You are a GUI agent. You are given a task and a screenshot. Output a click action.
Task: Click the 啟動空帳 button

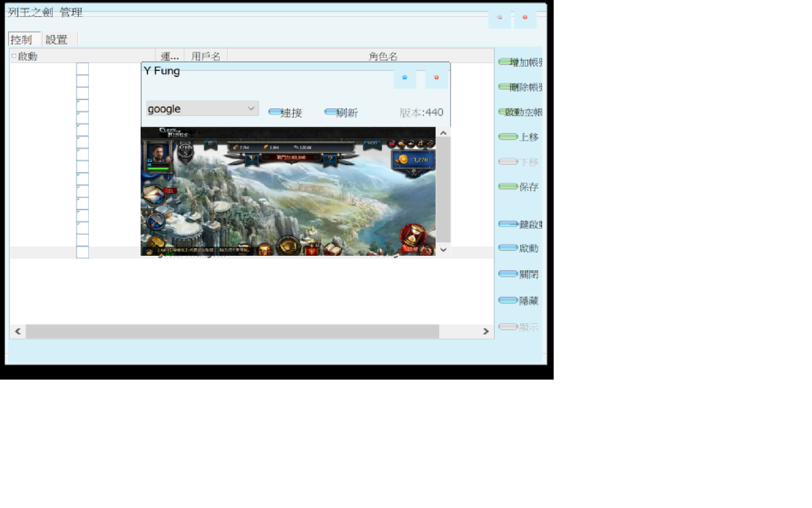click(520, 112)
